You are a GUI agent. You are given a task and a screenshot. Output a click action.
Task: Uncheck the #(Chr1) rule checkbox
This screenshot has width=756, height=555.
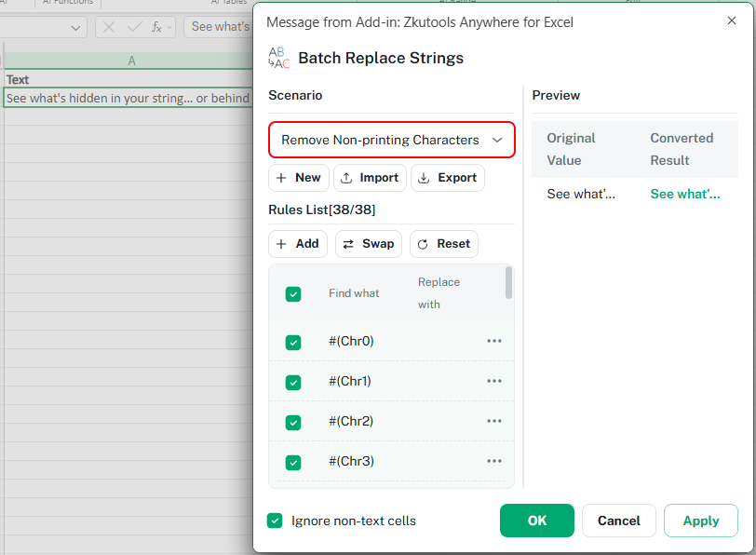click(x=293, y=383)
